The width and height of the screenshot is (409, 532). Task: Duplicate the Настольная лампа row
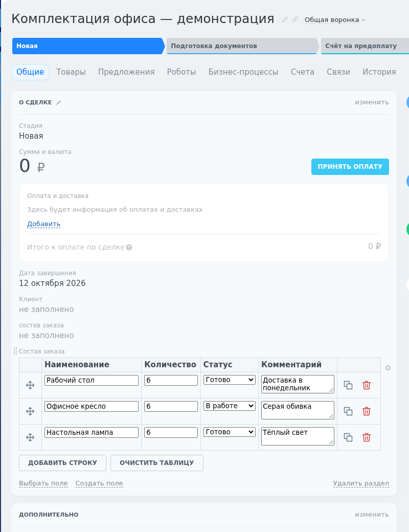pyautogui.click(x=348, y=437)
